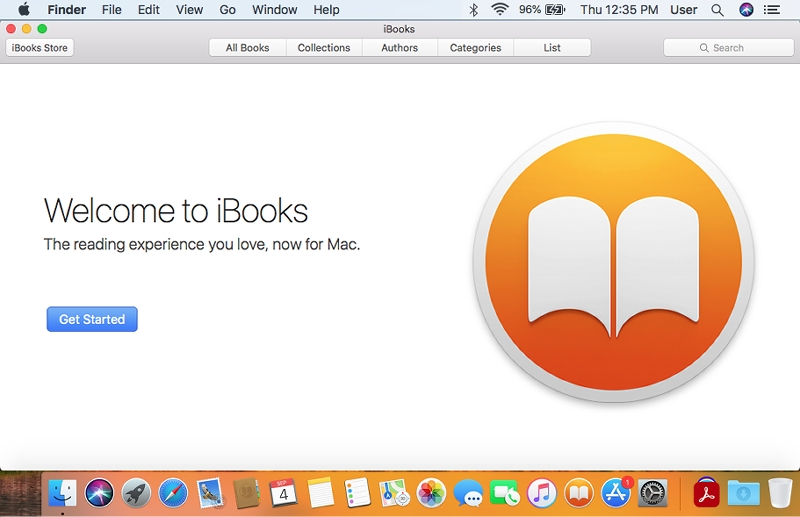The image size is (800, 517).
Task: Click the Bluetooth status icon
Action: point(473,10)
